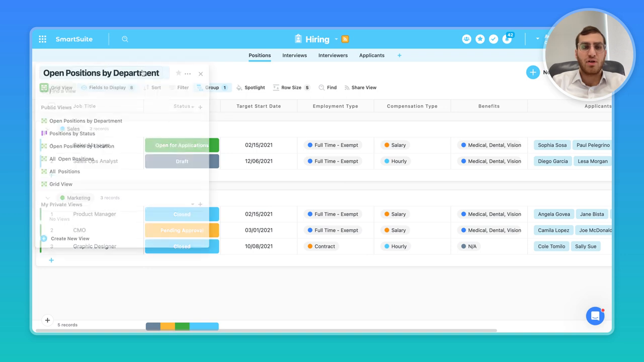
Task: Click the horizontal scrollbar at bottom
Action: tap(266, 330)
